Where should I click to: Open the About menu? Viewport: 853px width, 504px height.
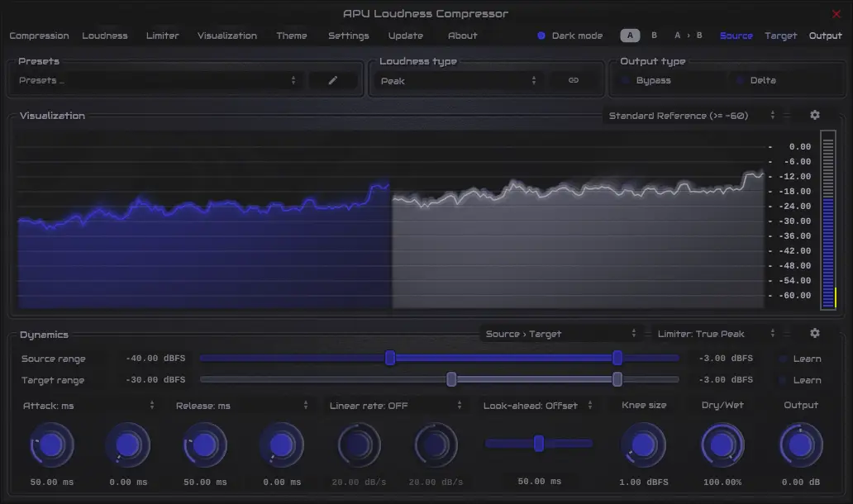point(462,36)
